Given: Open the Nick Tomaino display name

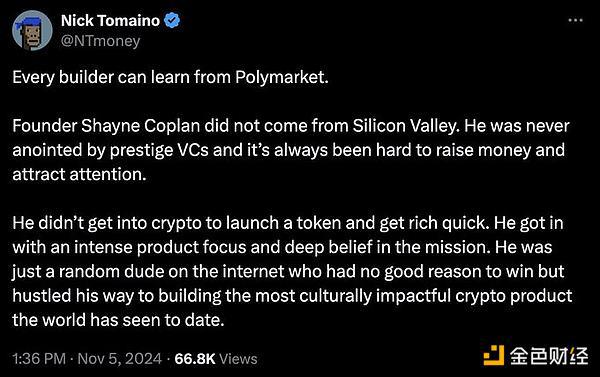Looking at the screenshot, I should coord(111,21).
